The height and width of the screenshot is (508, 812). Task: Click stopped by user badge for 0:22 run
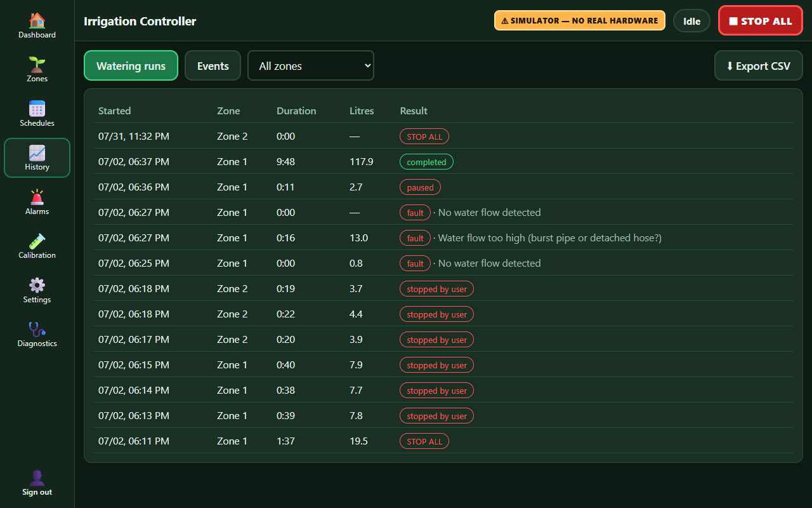pos(436,314)
